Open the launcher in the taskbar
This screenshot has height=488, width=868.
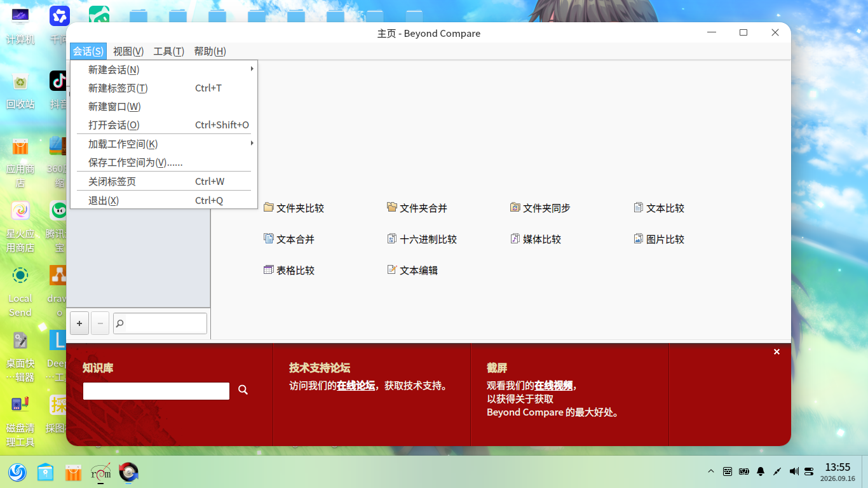[17, 471]
